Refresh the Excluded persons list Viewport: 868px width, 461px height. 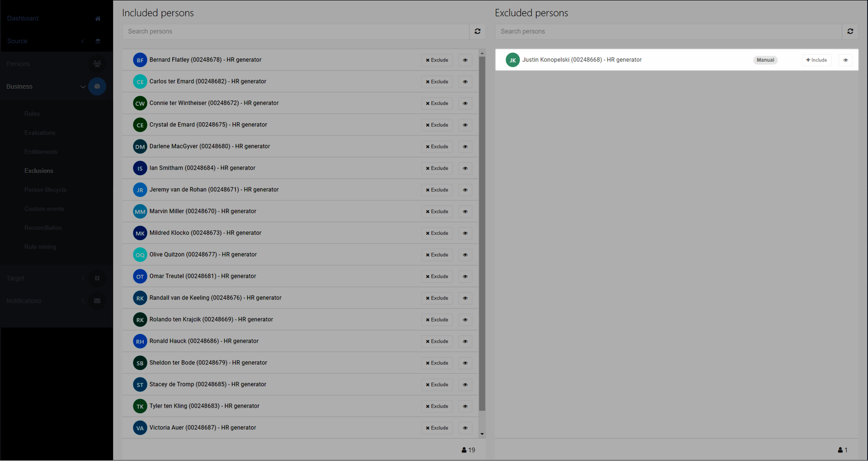(850, 31)
